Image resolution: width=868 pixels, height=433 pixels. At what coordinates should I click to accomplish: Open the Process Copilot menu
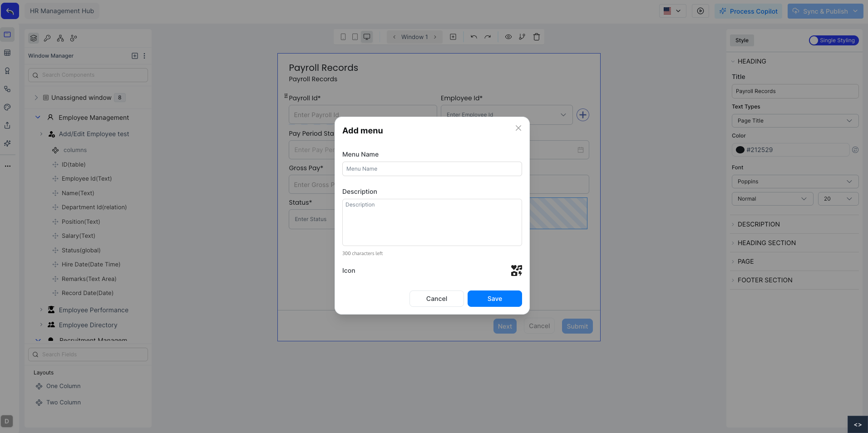(x=748, y=11)
